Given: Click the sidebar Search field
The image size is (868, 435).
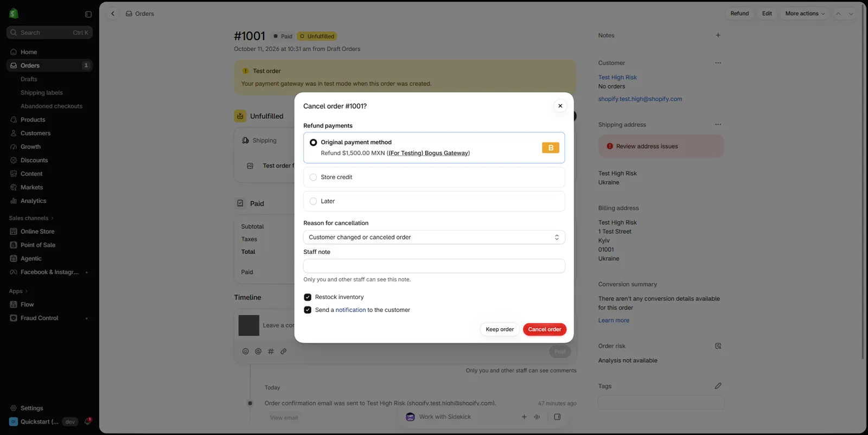Looking at the screenshot, I should pos(49,33).
